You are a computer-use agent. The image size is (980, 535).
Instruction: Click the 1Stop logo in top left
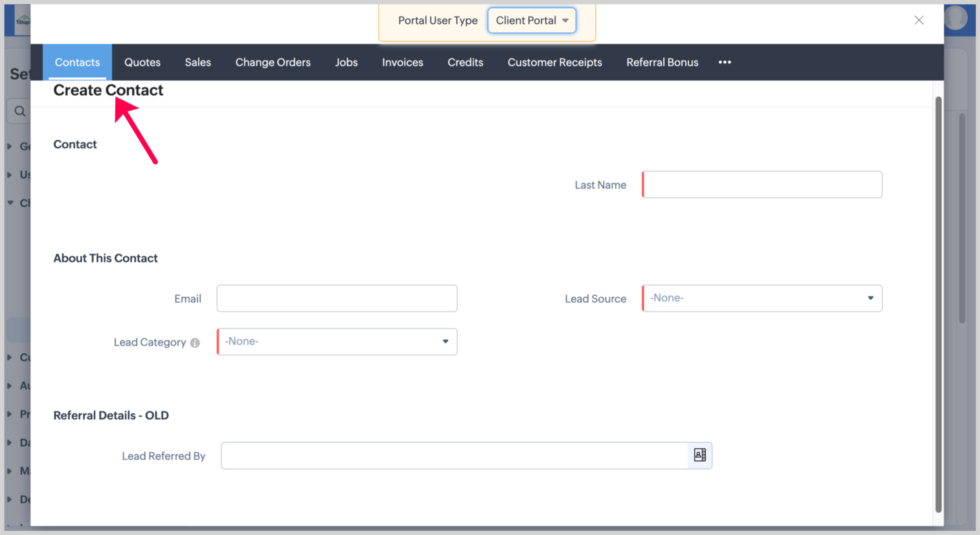pos(22,20)
